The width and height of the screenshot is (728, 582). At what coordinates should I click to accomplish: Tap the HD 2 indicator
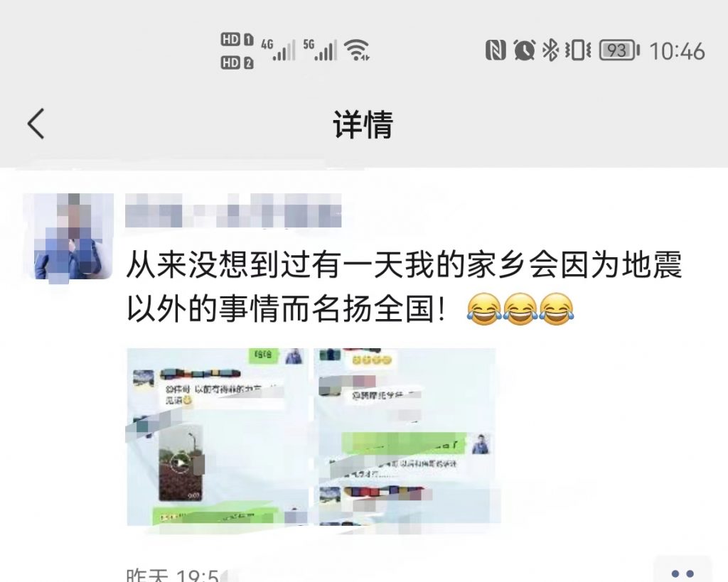(237, 63)
